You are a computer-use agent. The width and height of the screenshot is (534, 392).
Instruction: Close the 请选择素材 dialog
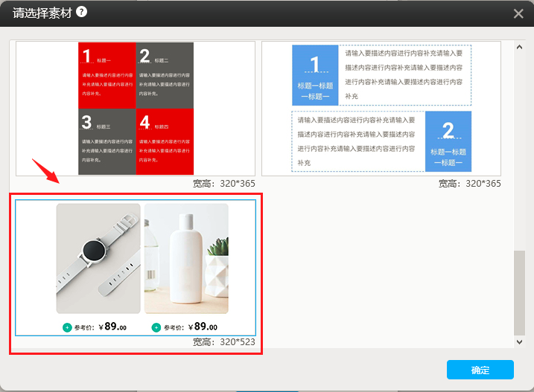tap(519, 13)
